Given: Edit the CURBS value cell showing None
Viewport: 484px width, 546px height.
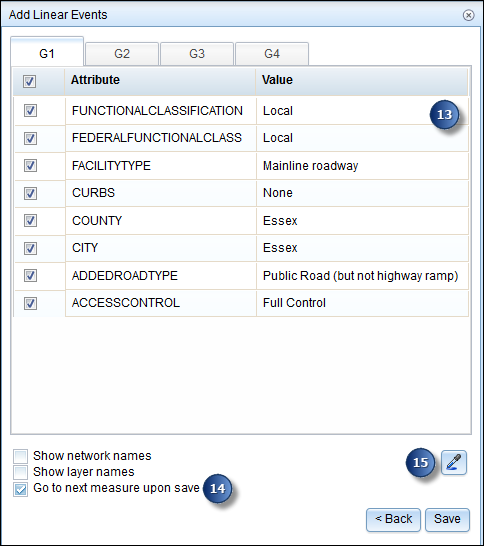Looking at the screenshot, I should (362, 193).
